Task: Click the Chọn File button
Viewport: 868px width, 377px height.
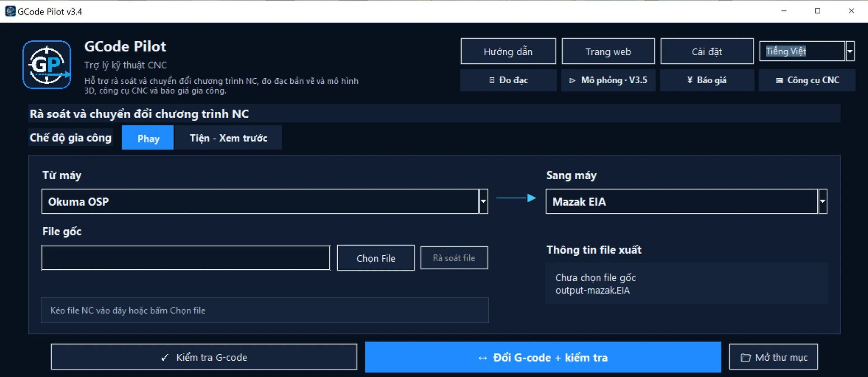Action: point(376,258)
